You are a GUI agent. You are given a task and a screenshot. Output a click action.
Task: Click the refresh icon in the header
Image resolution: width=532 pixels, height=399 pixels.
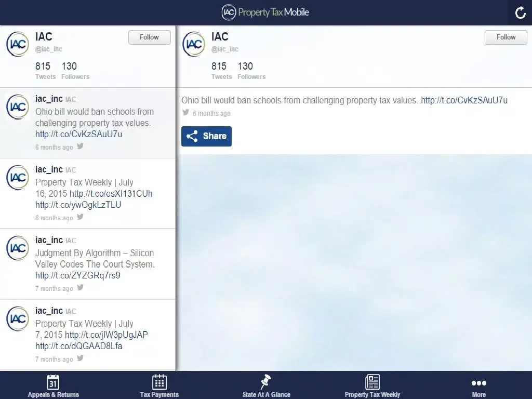point(520,13)
